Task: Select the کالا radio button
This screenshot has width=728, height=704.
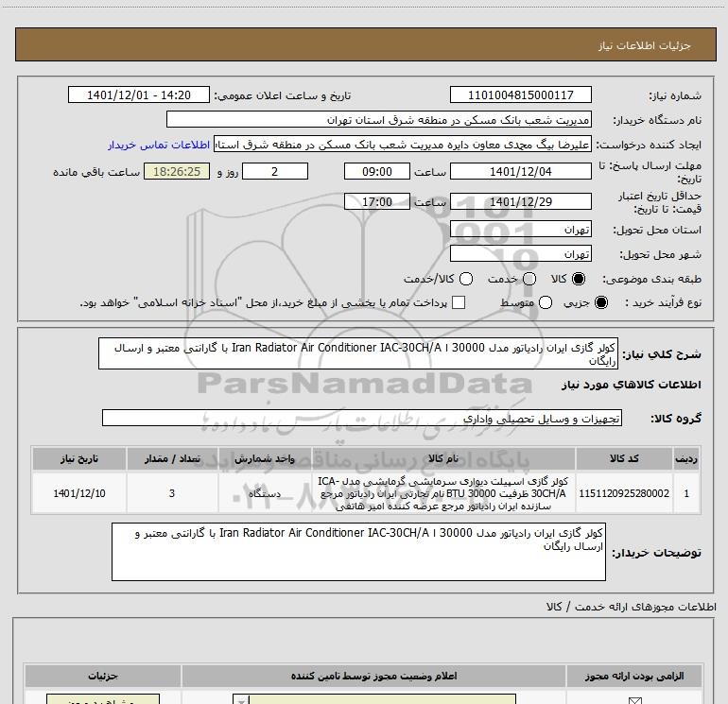Action: click(579, 279)
